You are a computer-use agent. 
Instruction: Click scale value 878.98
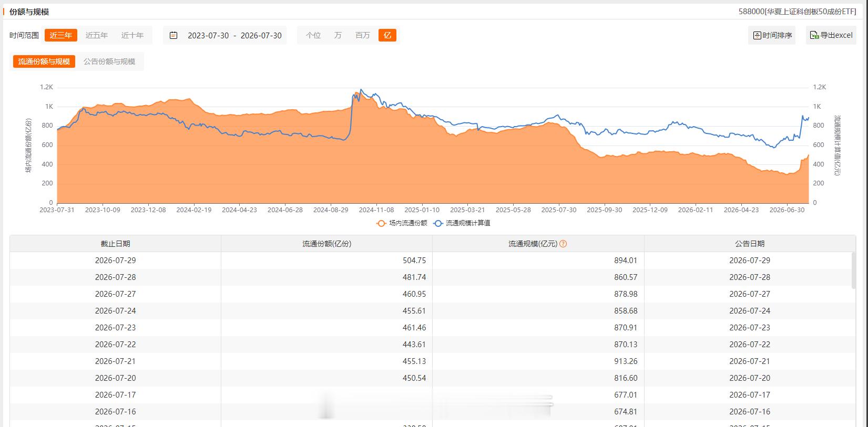click(626, 294)
